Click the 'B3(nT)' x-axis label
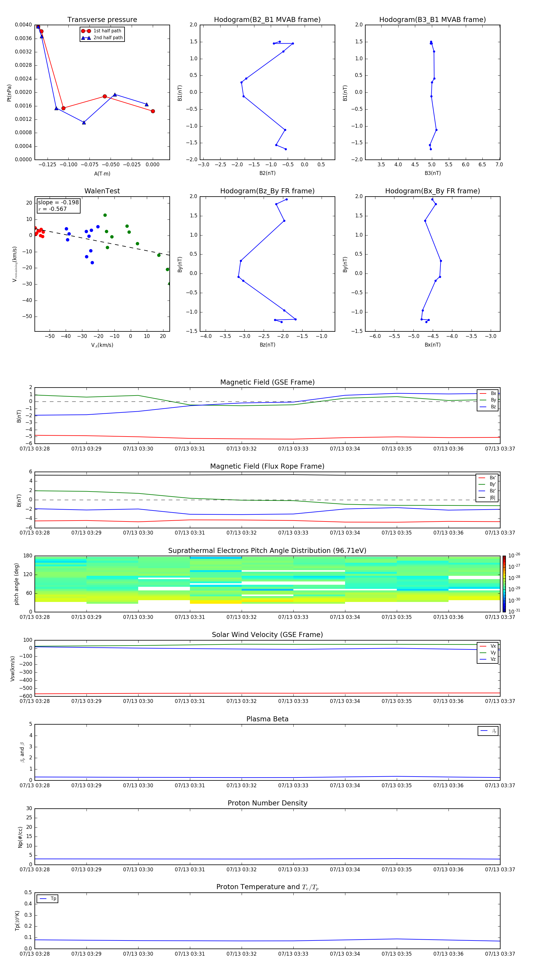The width and height of the screenshot is (535, 980). 432,173
